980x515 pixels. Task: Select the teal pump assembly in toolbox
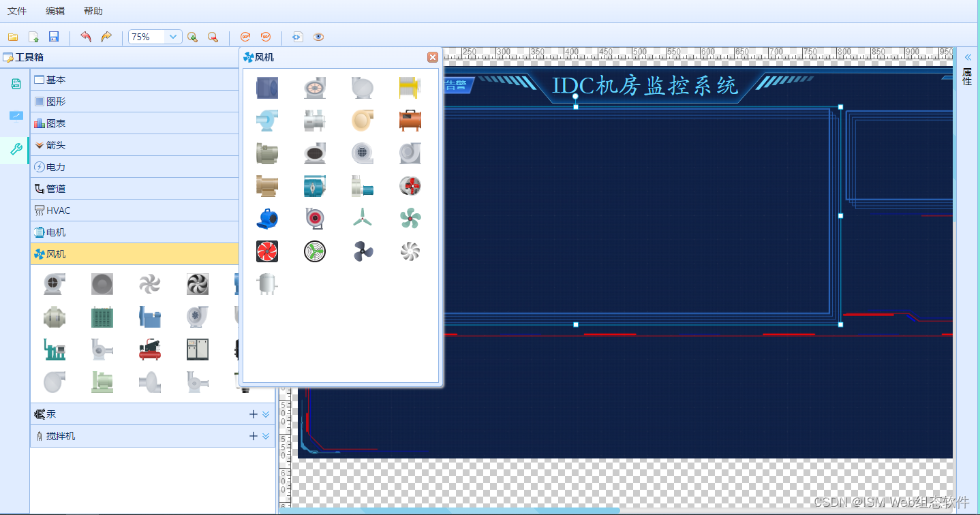[55, 349]
